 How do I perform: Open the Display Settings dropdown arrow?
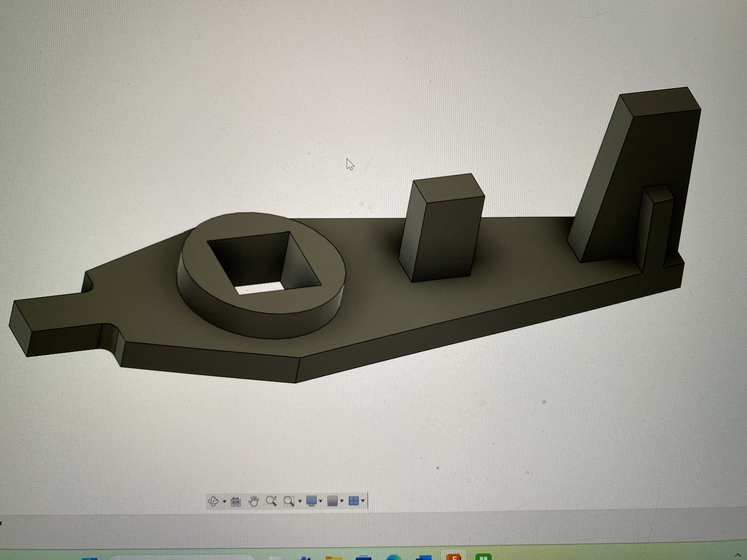(320, 501)
